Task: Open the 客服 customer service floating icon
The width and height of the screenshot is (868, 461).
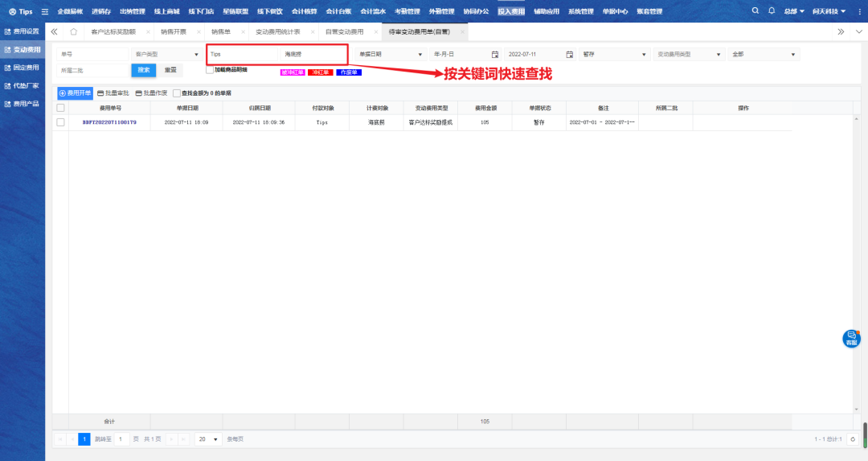Action: (851, 338)
